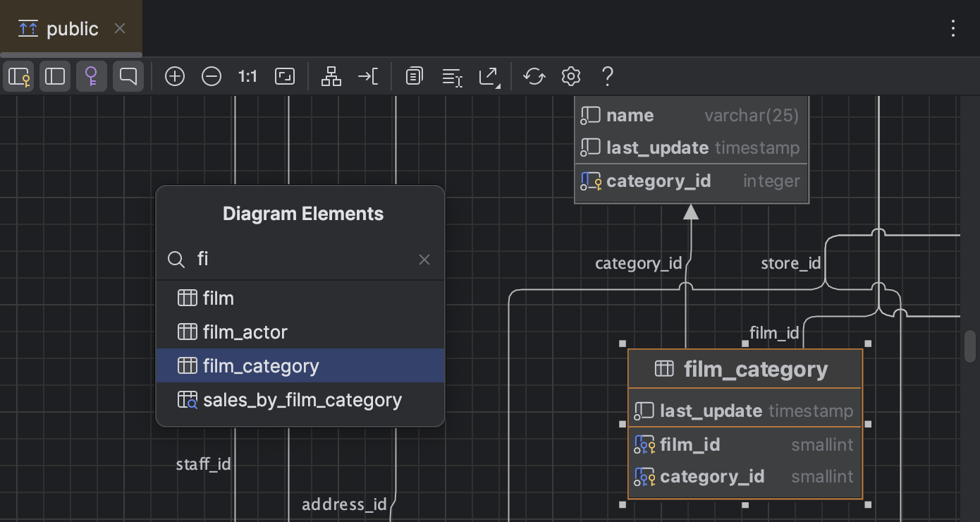Click the Fit Content icon
Image resolution: width=980 pixels, height=522 pixels.
coord(284,76)
